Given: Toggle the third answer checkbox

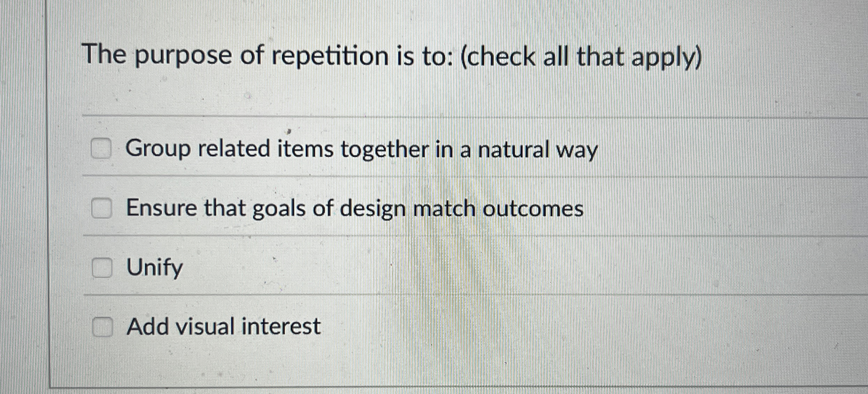Looking at the screenshot, I should click(x=102, y=268).
